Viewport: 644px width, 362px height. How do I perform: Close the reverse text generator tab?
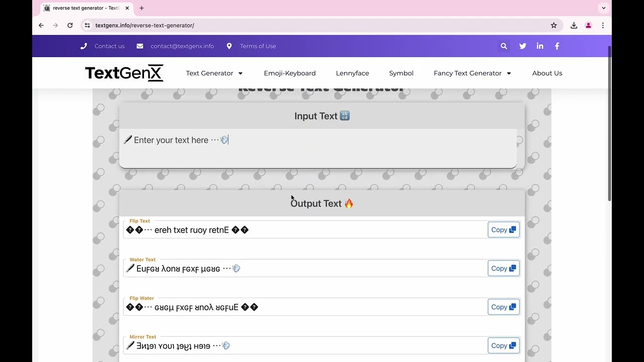(127, 8)
